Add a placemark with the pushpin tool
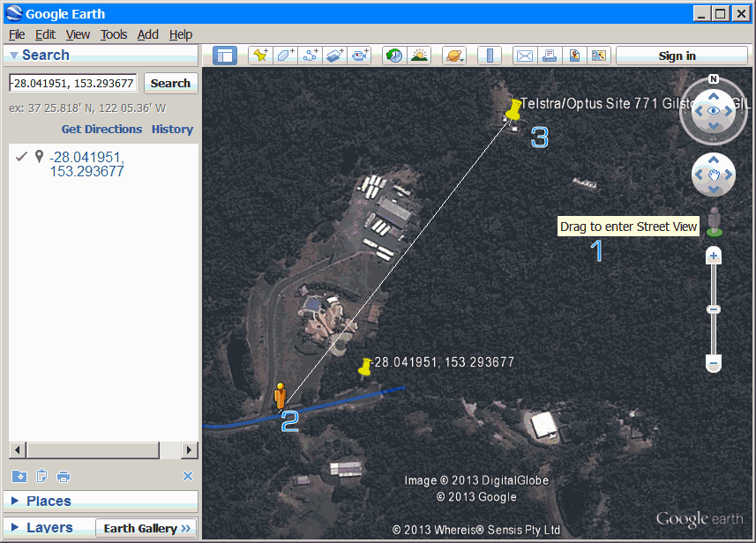The image size is (756, 543). pos(260,56)
